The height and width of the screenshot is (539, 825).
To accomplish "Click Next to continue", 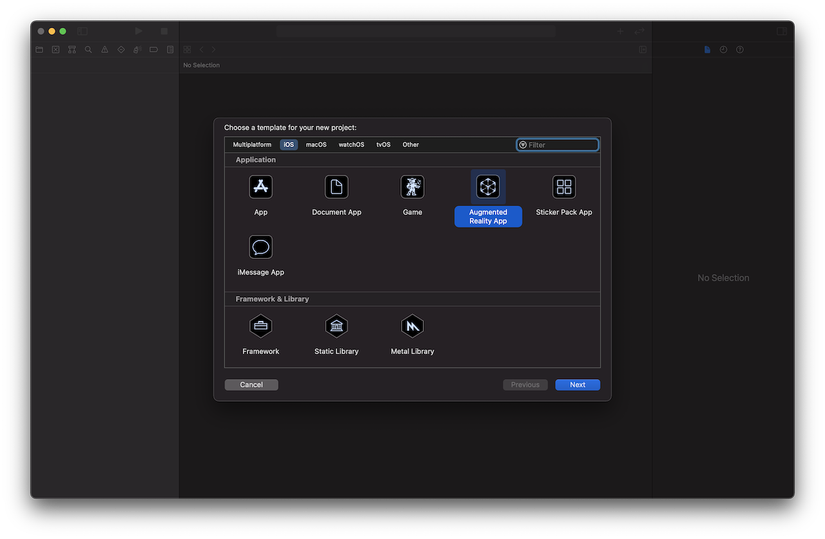I will click(x=577, y=385).
